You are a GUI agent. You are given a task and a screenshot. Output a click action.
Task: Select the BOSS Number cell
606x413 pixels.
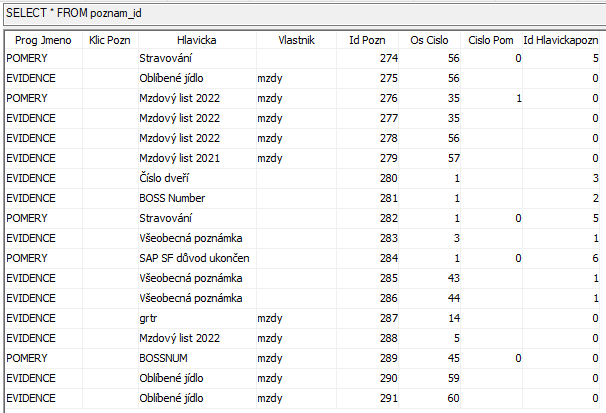pyautogui.click(x=197, y=199)
